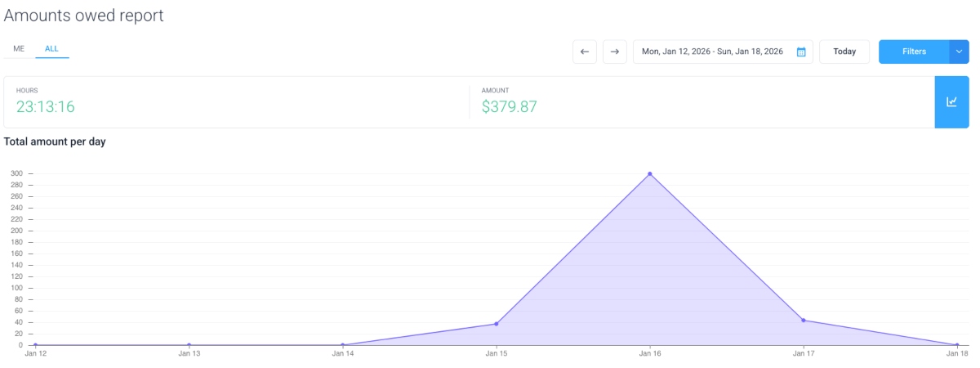Click the HOURS label
This screenshot has width=980, height=368.
tap(27, 90)
